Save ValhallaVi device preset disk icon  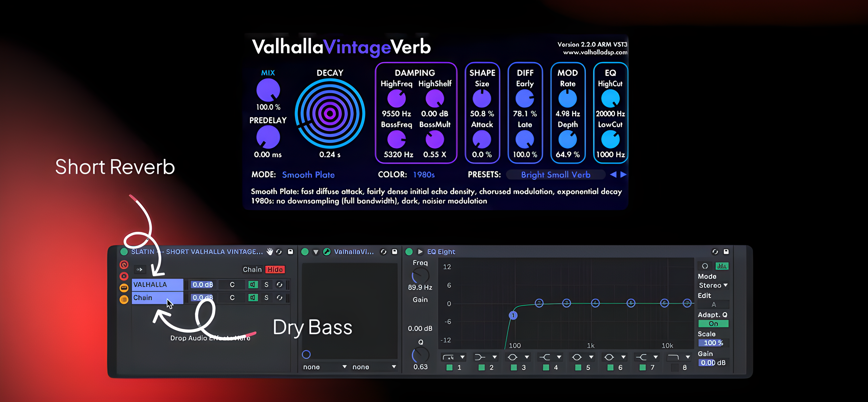pyautogui.click(x=395, y=252)
